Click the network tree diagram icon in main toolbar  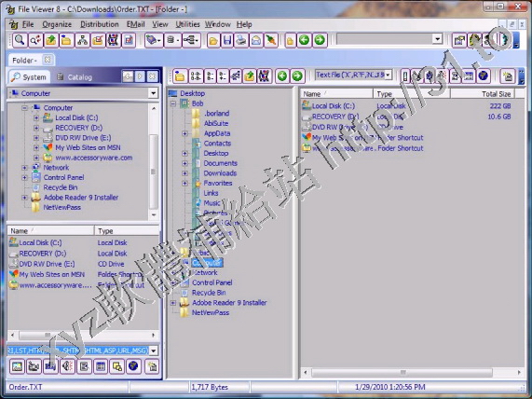pyautogui.click(x=82, y=40)
